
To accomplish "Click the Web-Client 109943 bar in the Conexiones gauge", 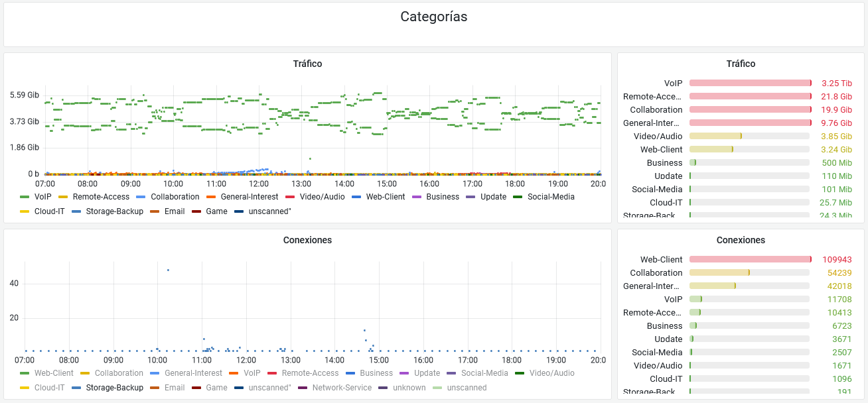I will pyautogui.click(x=750, y=259).
